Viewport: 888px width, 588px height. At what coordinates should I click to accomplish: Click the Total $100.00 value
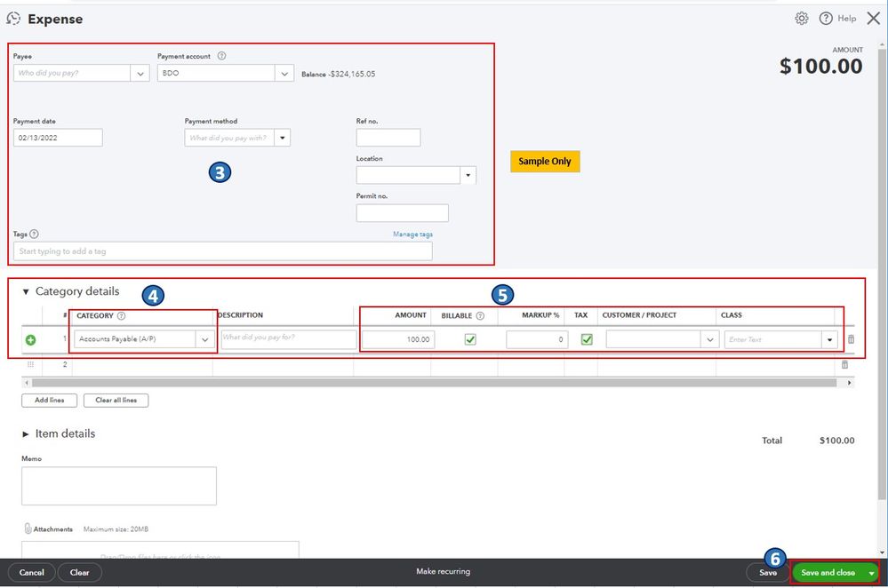pos(836,441)
